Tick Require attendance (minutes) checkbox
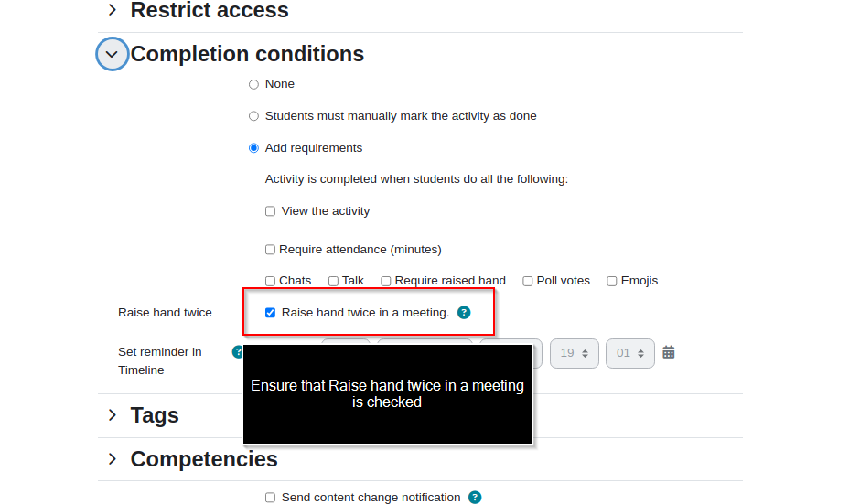 click(270, 250)
